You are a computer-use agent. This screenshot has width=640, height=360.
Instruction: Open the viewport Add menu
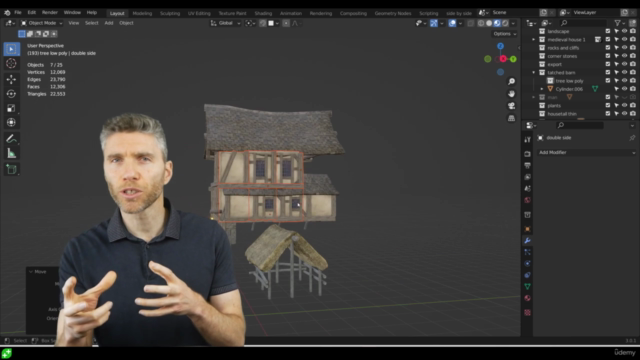pos(109,23)
